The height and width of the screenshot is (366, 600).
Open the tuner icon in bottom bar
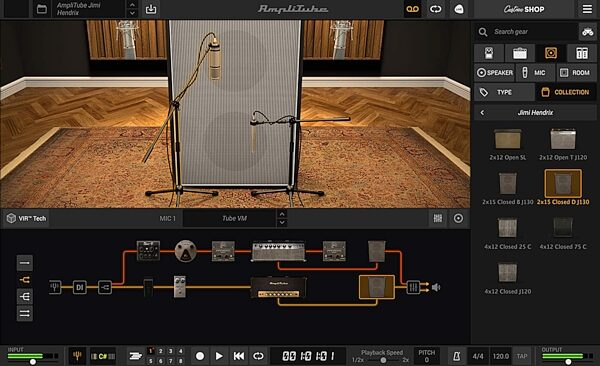78,356
